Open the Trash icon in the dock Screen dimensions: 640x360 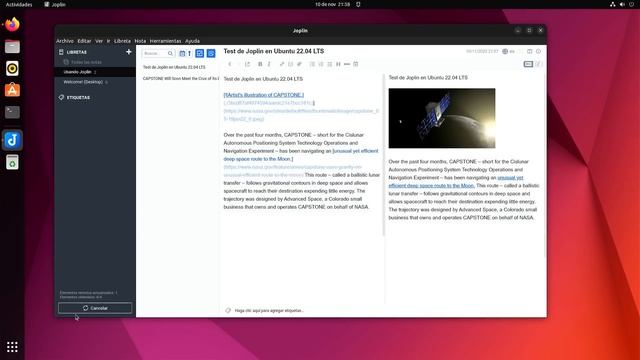pyautogui.click(x=12, y=162)
